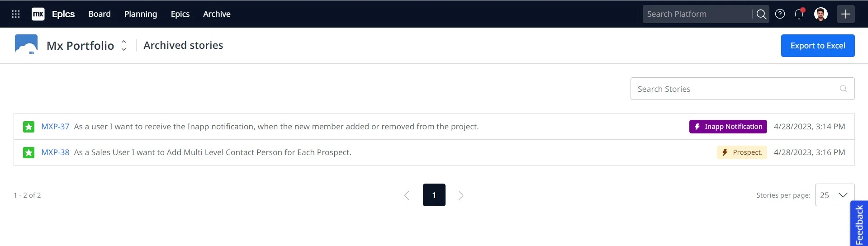
Task: Click the Mx Portfolio project cloud logo
Action: tap(26, 45)
